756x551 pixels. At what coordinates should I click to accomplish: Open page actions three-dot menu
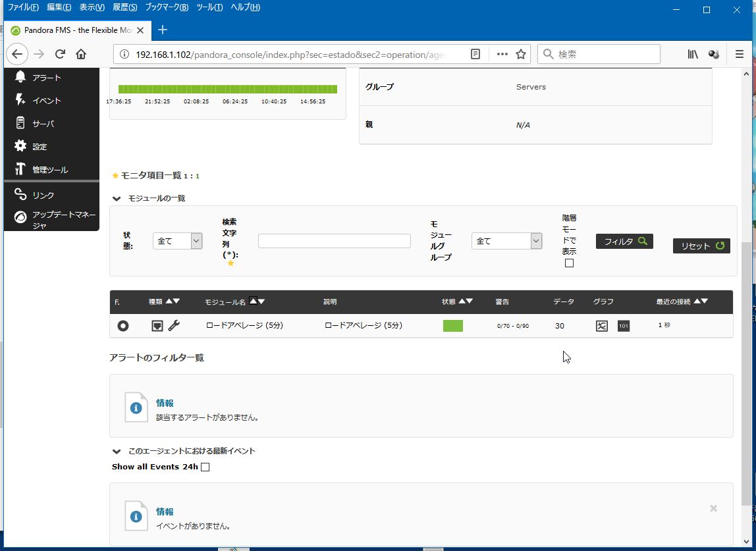[x=502, y=54]
